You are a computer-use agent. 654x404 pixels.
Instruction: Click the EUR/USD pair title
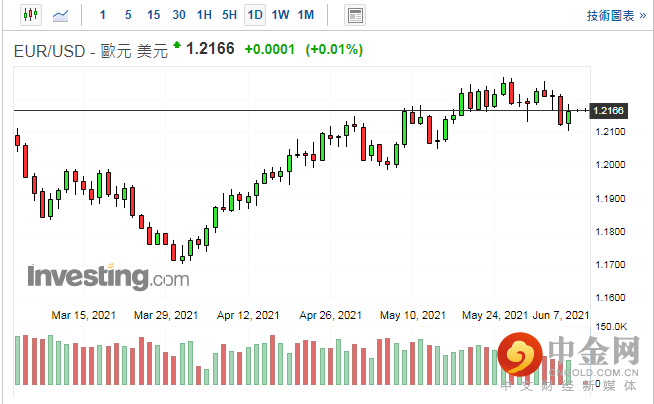click(51, 48)
